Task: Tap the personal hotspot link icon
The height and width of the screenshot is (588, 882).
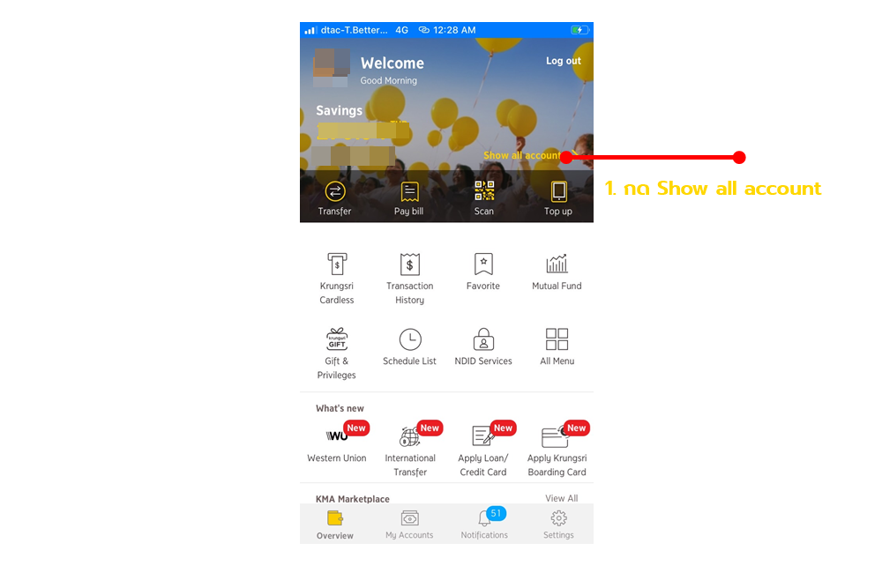Action: [424, 30]
